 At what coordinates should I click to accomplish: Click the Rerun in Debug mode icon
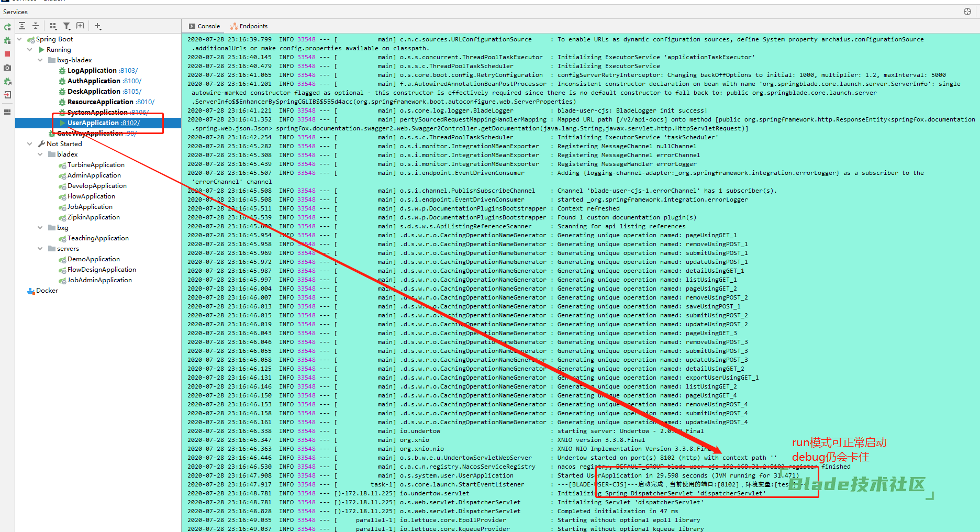click(7, 40)
